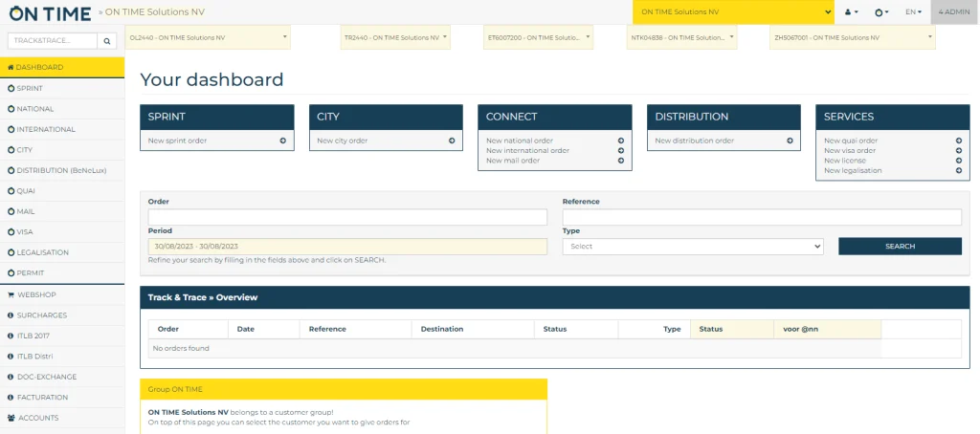Click the Reference input field
980x434 pixels.
click(x=762, y=217)
